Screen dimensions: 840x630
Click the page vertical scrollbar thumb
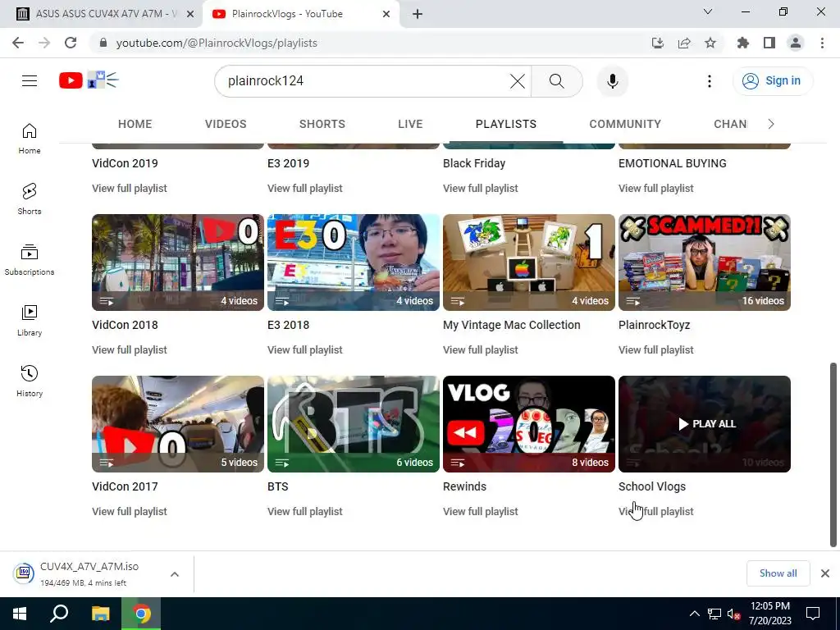[833, 454]
